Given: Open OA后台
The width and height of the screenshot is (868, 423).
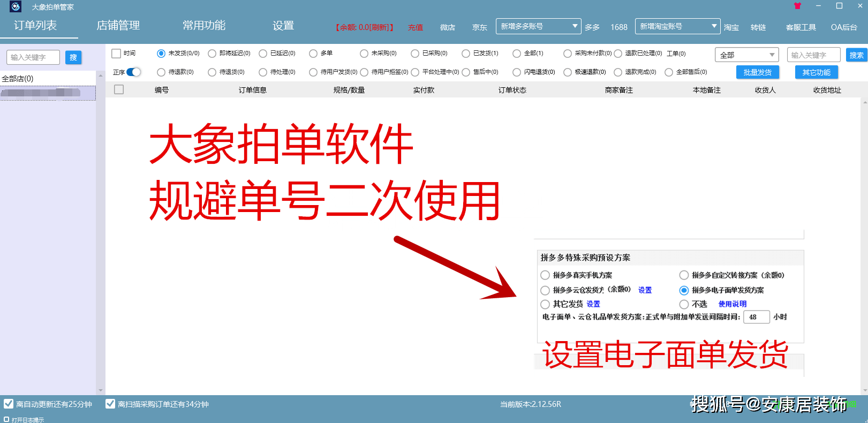Looking at the screenshot, I should [844, 27].
